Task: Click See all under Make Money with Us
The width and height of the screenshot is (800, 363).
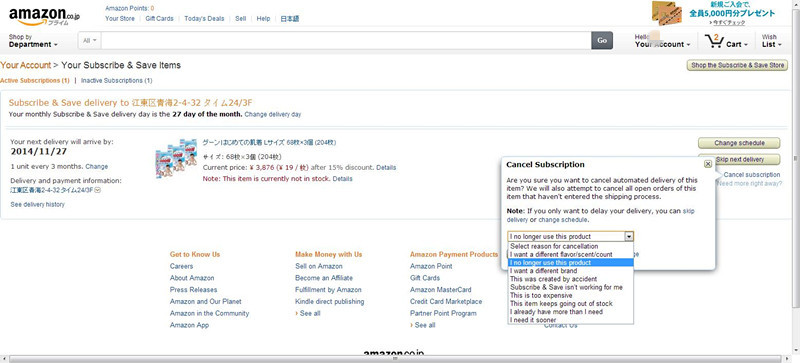Action: pyautogui.click(x=310, y=313)
